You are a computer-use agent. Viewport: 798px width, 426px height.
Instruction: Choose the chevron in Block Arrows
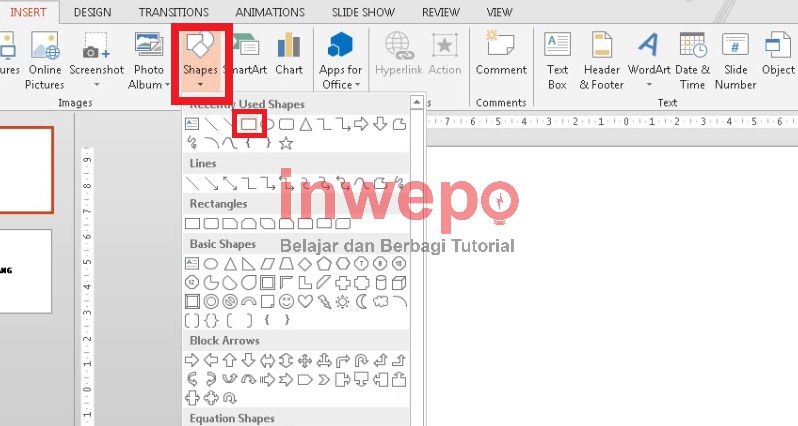(324, 380)
